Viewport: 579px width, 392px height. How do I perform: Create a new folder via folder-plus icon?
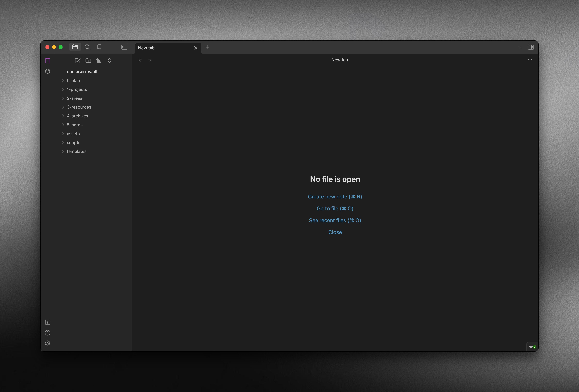click(x=88, y=61)
